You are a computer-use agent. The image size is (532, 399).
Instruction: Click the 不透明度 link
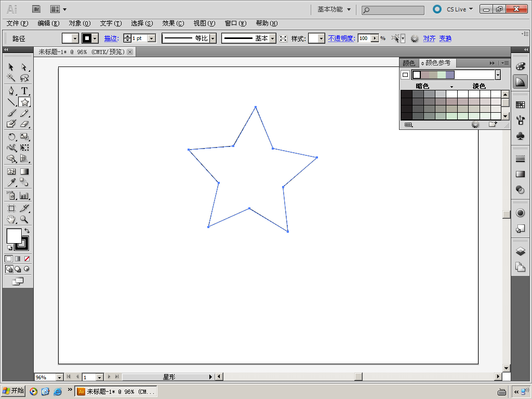341,38
